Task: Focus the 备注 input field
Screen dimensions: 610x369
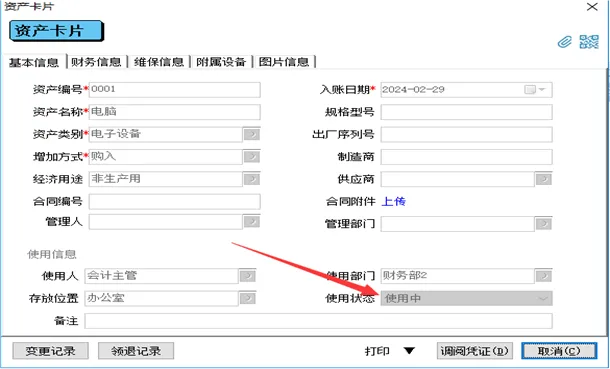Action: click(x=318, y=321)
